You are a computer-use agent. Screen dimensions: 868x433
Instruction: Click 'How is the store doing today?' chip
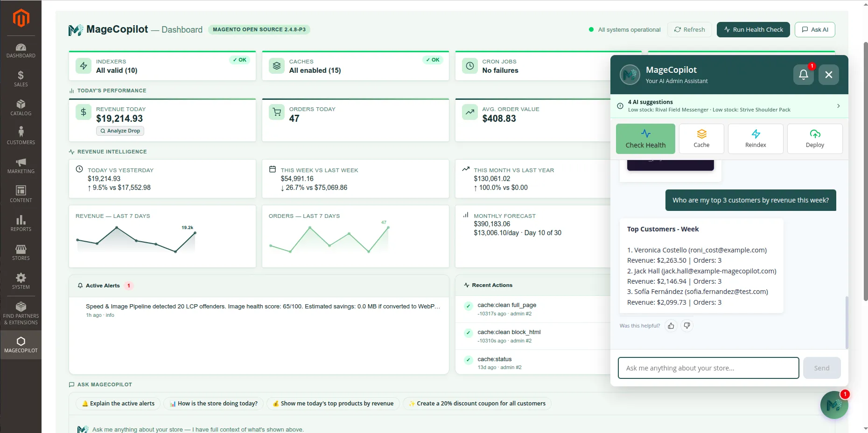[213, 404]
